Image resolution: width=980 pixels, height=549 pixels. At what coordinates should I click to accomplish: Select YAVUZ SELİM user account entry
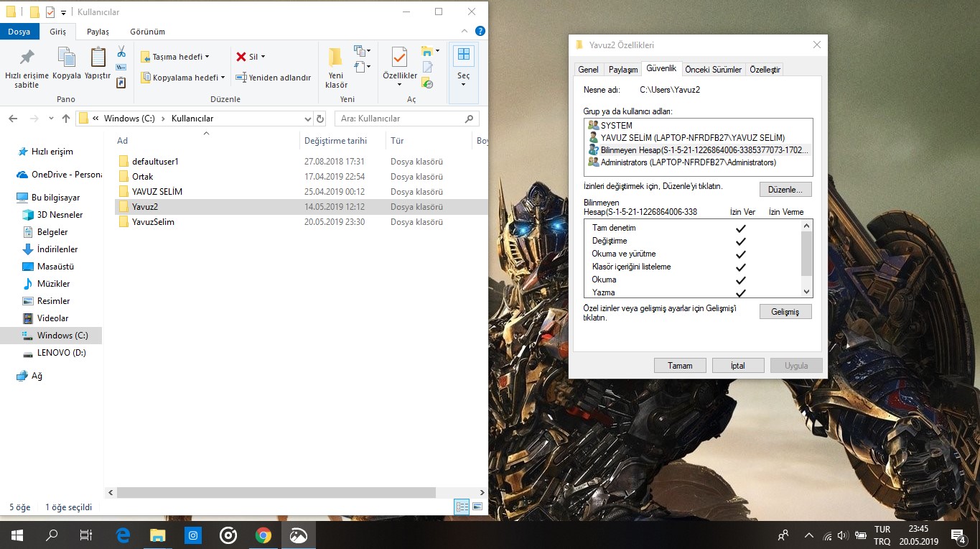tap(699, 138)
